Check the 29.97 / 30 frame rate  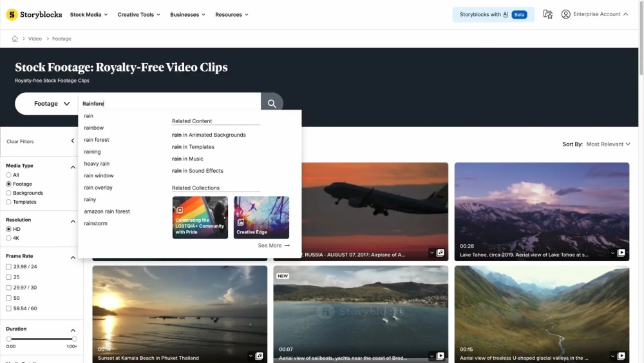(x=8, y=288)
